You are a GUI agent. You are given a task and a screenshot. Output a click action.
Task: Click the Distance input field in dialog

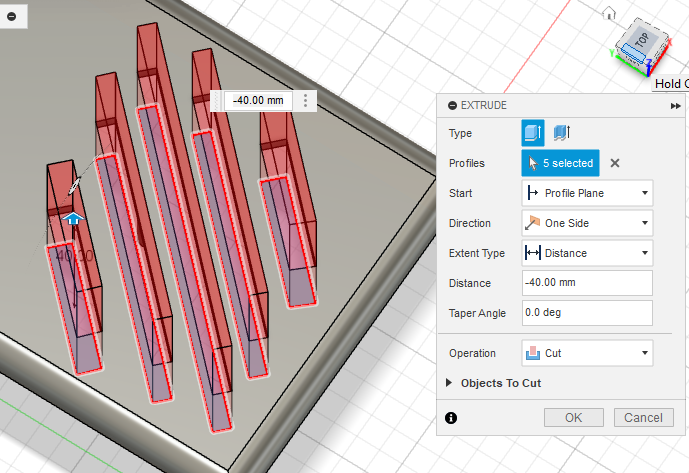[x=587, y=283]
